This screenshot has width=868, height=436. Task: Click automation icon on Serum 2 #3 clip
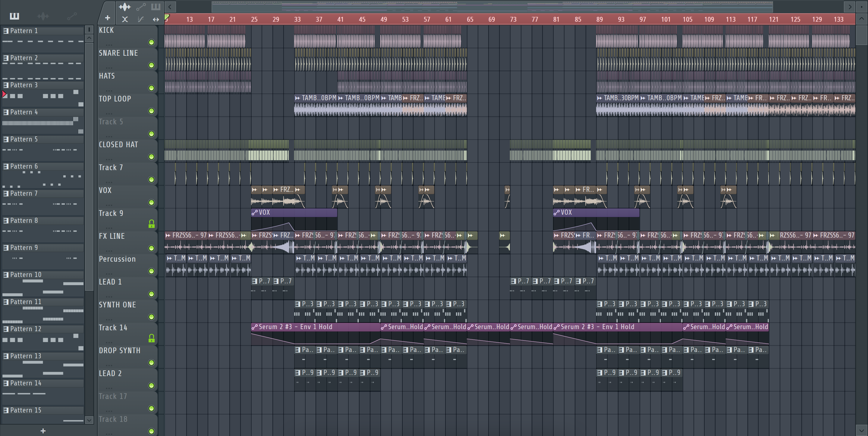pos(254,327)
